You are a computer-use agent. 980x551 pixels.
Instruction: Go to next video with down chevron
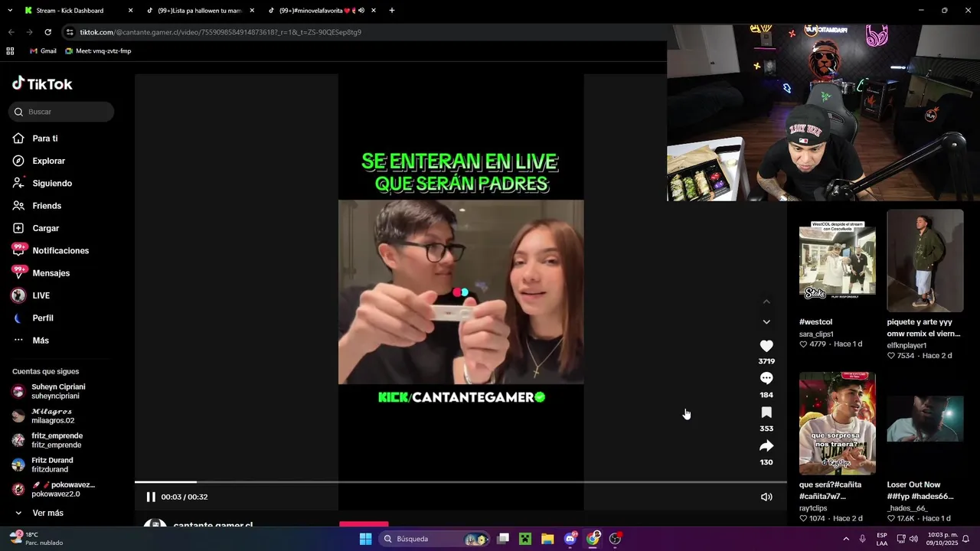(x=766, y=321)
